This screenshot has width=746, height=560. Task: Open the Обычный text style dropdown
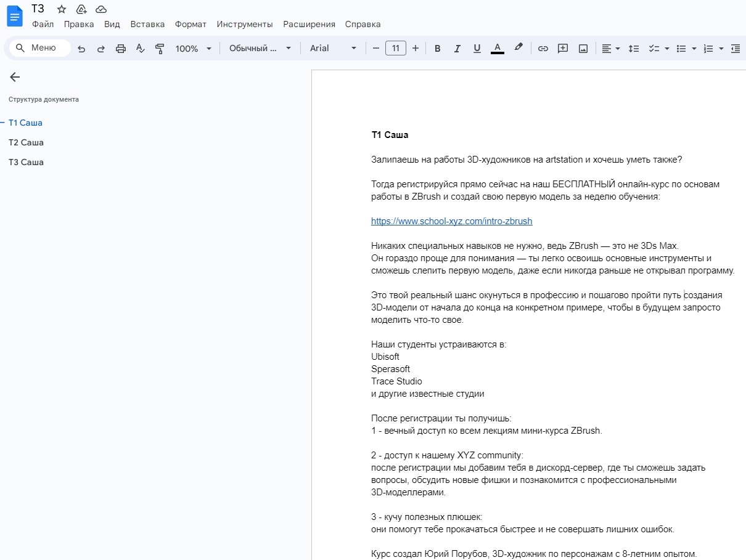260,48
